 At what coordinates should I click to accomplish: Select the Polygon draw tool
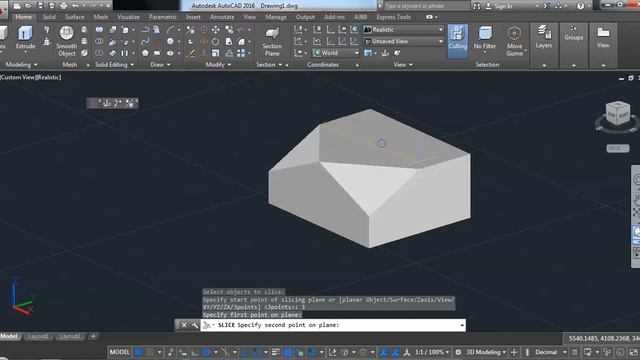[145, 53]
